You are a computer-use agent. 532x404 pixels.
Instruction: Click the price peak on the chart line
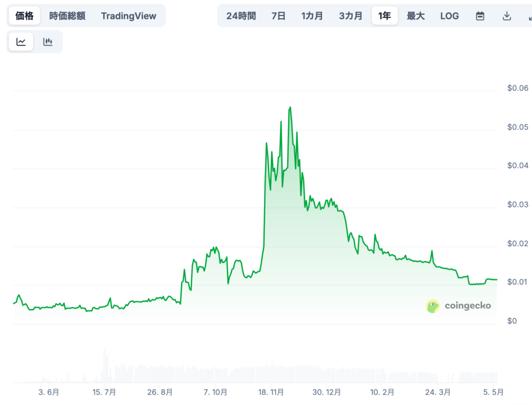(290, 107)
